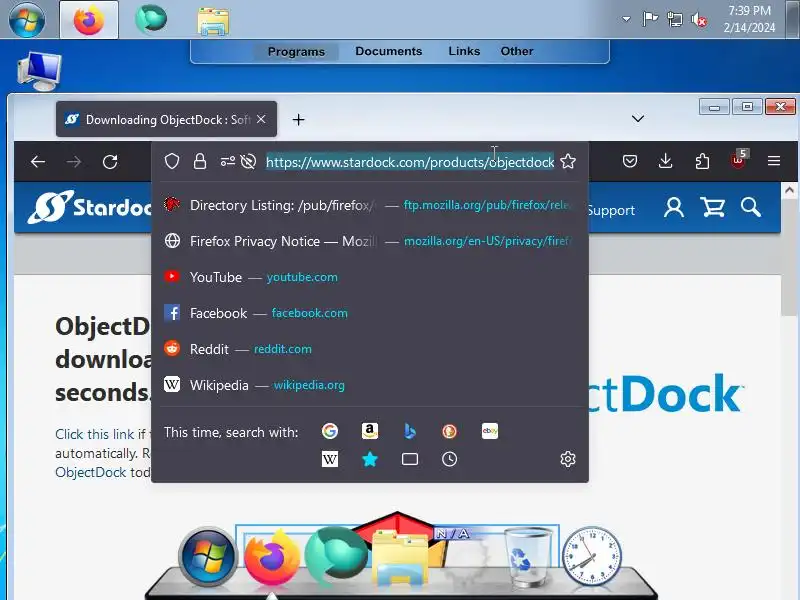Click the Support link in Stardock header
Viewport: 800px width, 600px height.
[x=611, y=210]
